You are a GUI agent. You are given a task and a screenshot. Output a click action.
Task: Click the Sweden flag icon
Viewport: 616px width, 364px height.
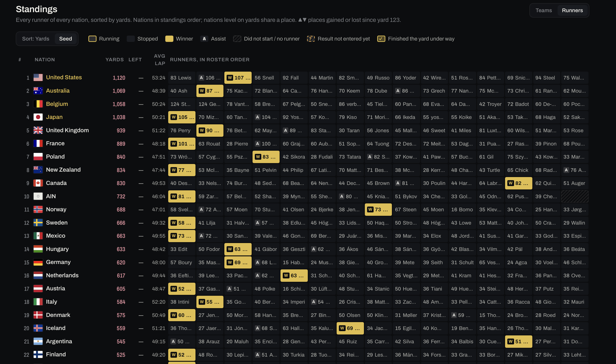point(38,223)
